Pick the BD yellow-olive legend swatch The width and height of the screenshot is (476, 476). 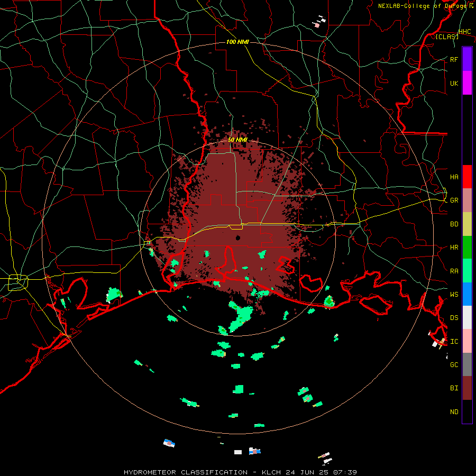tap(467, 224)
